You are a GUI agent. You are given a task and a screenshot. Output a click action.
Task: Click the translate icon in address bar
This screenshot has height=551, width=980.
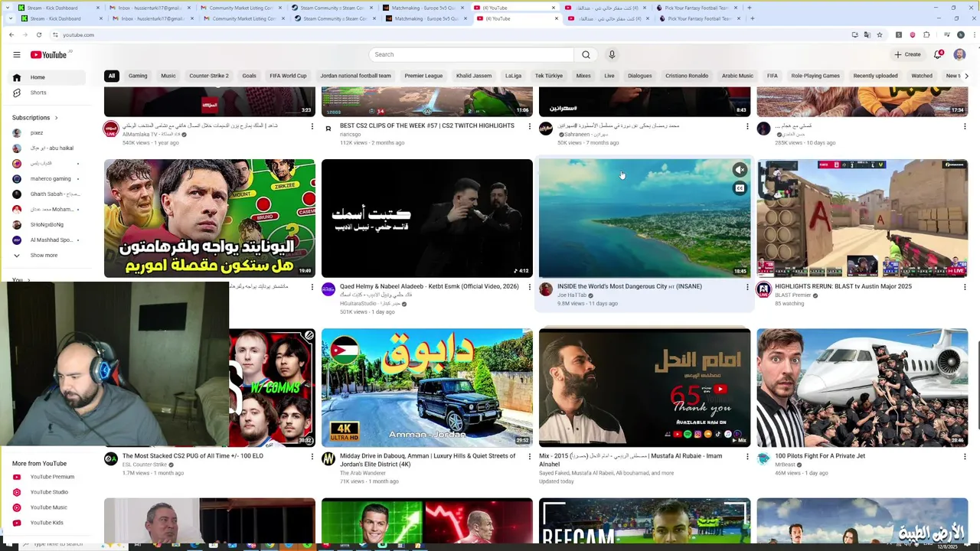coord(867,34)
